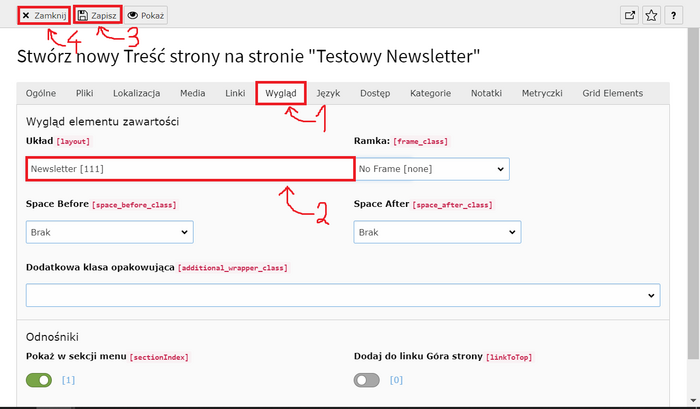Open the Pliki tab

click(84, 93)
